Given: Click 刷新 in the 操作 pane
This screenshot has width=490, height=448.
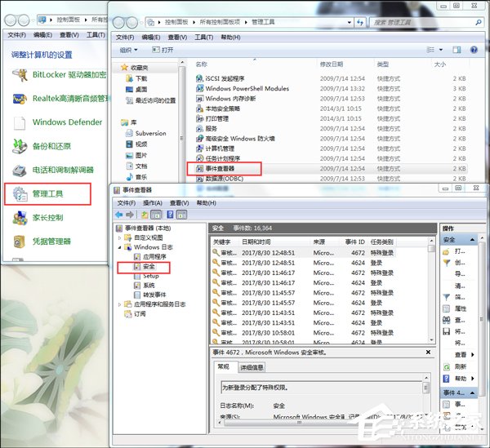Looking at the screenshot, I should click(456, 366).
